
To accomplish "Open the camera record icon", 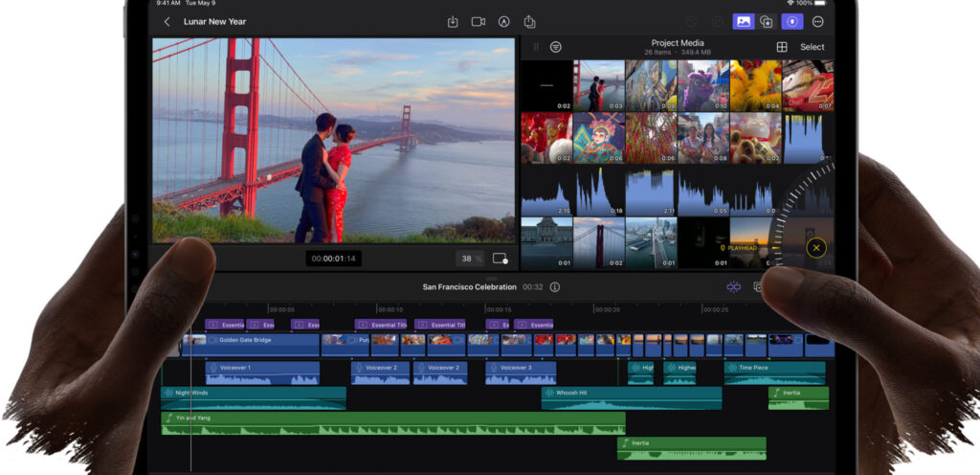I will coord(479,22).
